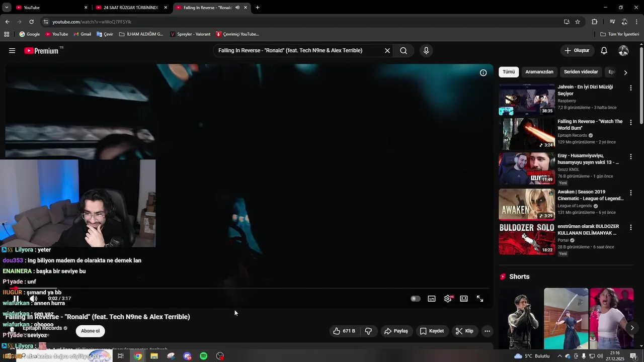
Task: Run the search with the magnifier button
Action: (x=404, y=51)
